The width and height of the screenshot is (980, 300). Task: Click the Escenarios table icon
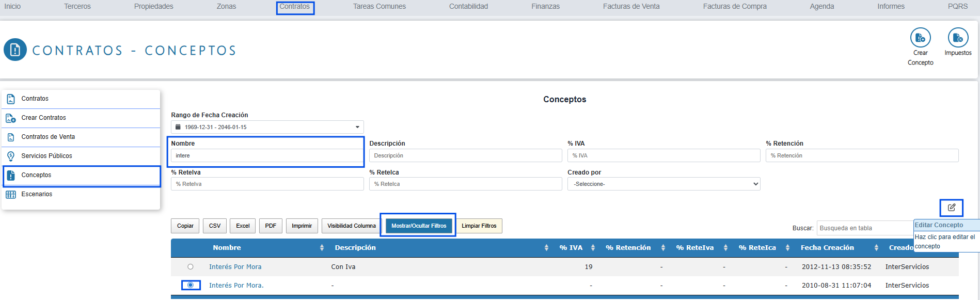click(x=11, y=195)
